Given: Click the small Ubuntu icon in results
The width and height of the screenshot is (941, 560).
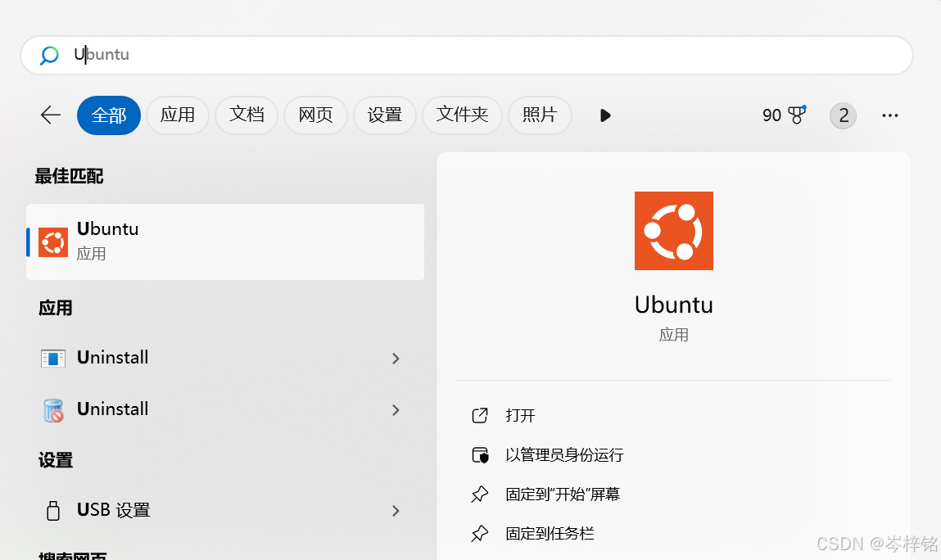Looking at the screenshot, I should click(x=52, y=242).
